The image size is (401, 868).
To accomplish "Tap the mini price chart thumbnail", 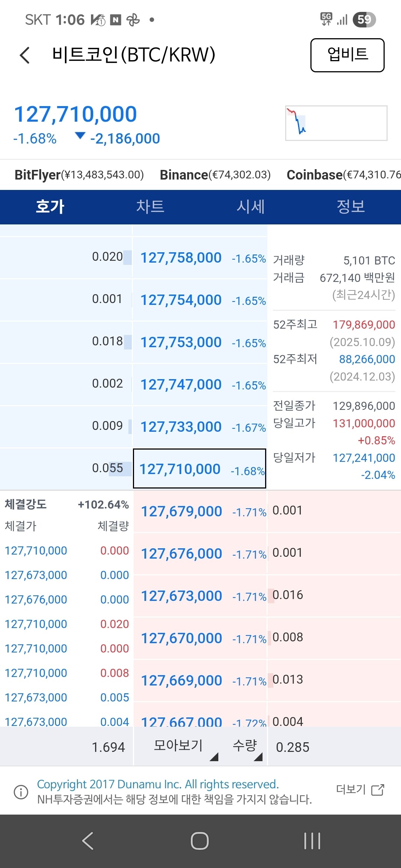I will click(x=336, y=123).
